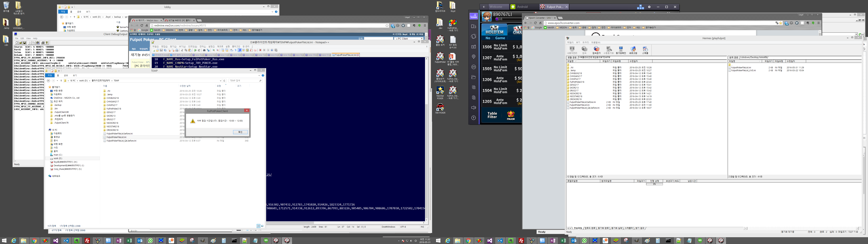Open the 보기 menu in Hermes
Viewport: 868px width, 244px height.
pyautogui.click(x=578, y=43)
